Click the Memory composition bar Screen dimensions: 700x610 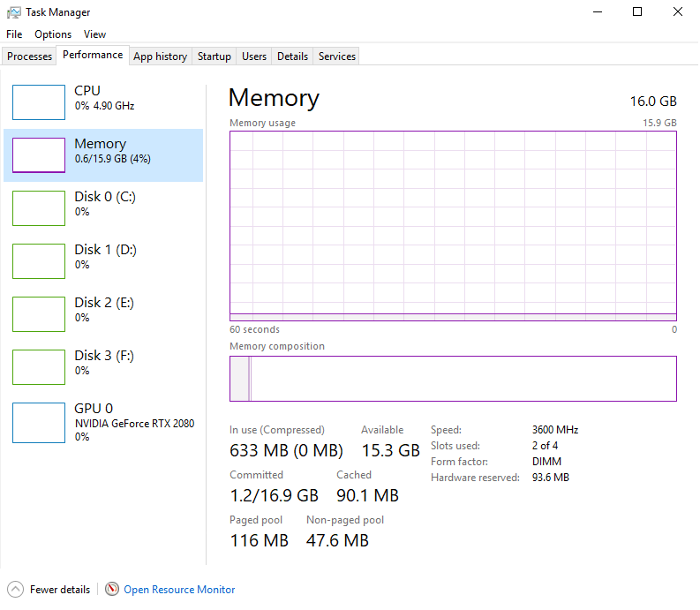(453, 379)
